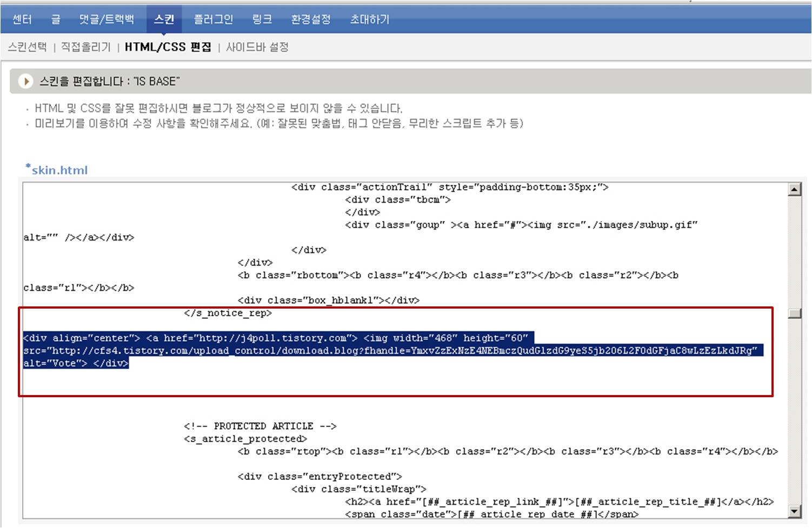The width and height of the screenshot is (812, 528).
Task: Click the vertical scrollbar thumb in editor
Action: 794,313
